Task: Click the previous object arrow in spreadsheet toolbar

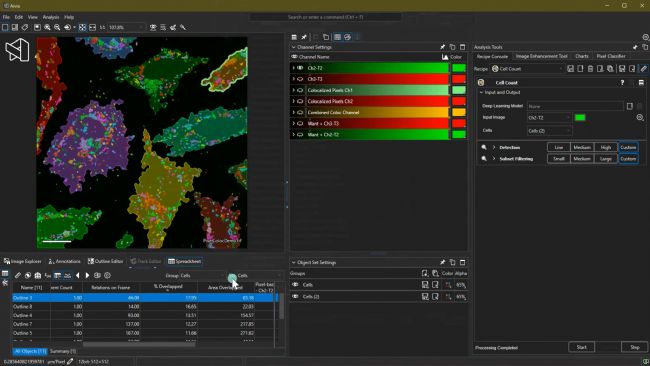Action: click(78, 275)
